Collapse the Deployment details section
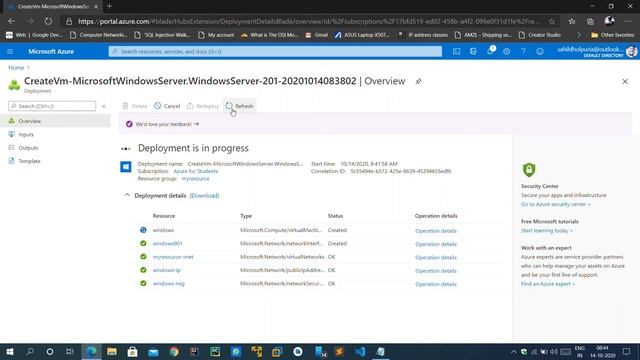This screenshot has height=360, width=640. (x=127, y=196)
